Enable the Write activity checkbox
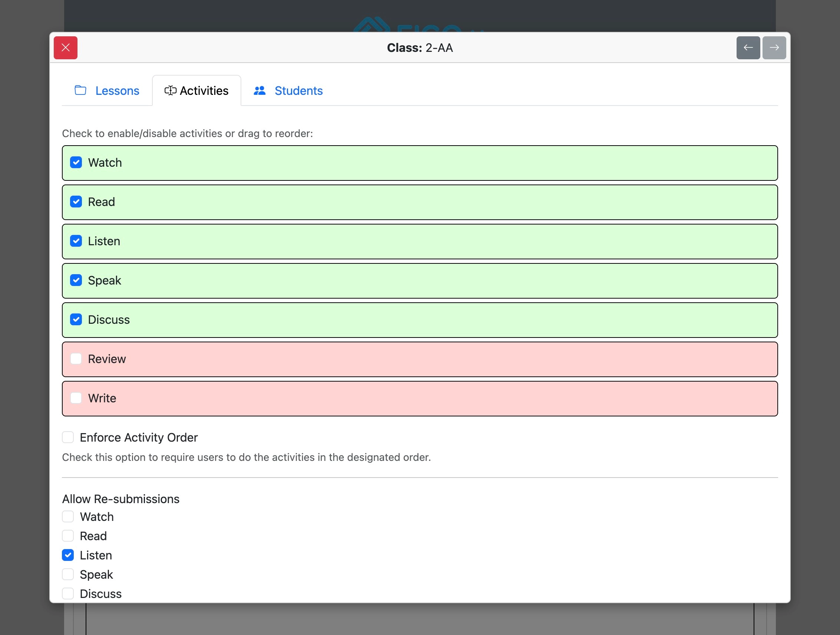 click(x=76, y=398)
